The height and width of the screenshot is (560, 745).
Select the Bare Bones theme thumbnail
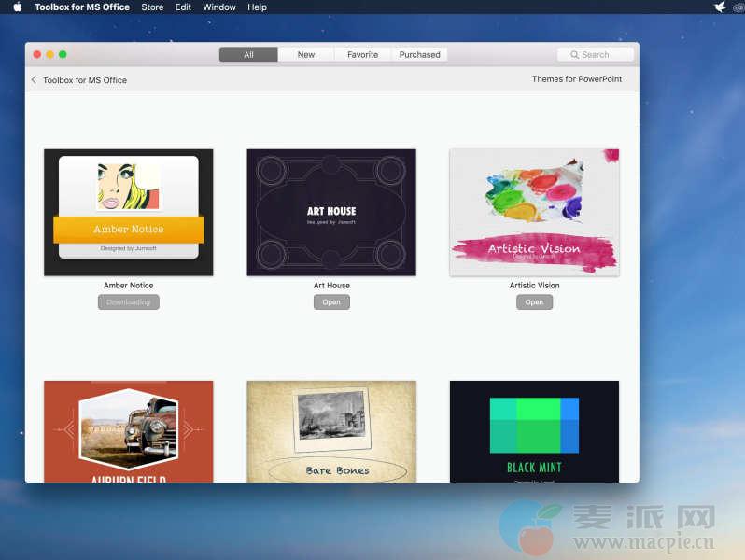coord(331,431)
